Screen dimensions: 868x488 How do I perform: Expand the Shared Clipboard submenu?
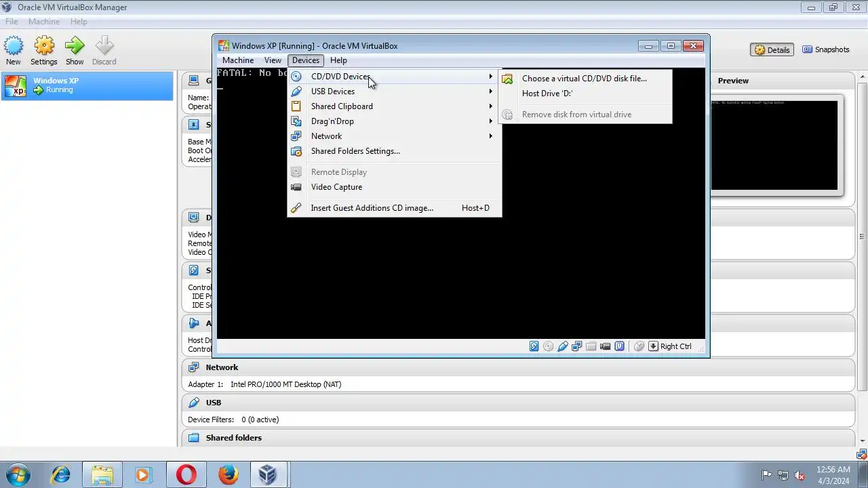pyautogui.click(x=394, y=106)
